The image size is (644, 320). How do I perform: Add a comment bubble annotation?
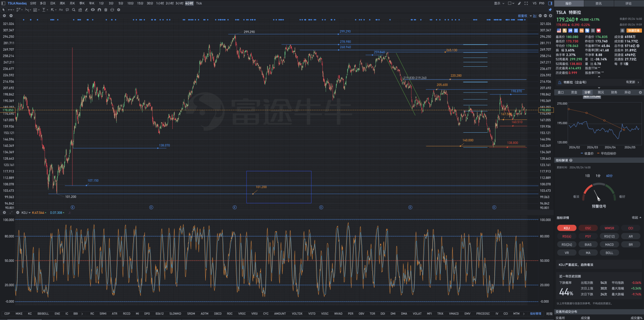click(x=67, y=10)
